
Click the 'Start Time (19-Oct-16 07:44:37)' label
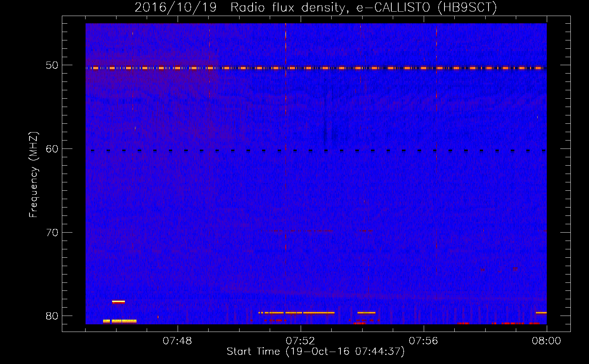[x=316, y=352]
